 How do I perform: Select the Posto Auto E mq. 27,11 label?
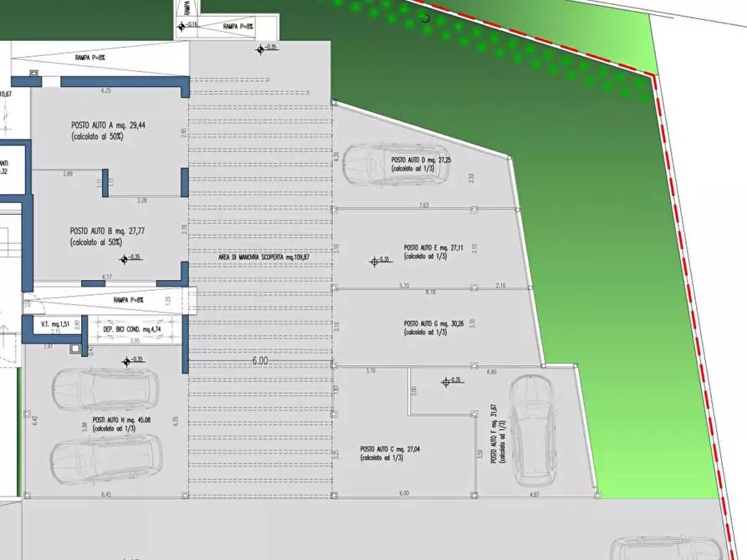434,247
